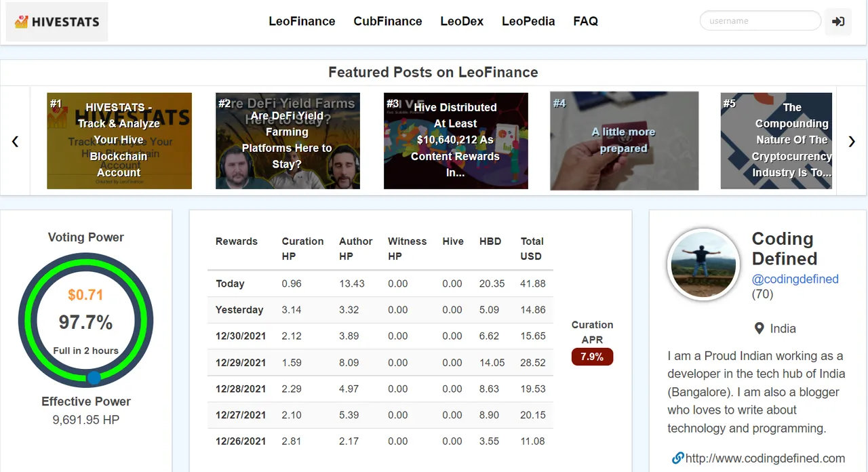Click the login arrow icon button

(838, 21)
